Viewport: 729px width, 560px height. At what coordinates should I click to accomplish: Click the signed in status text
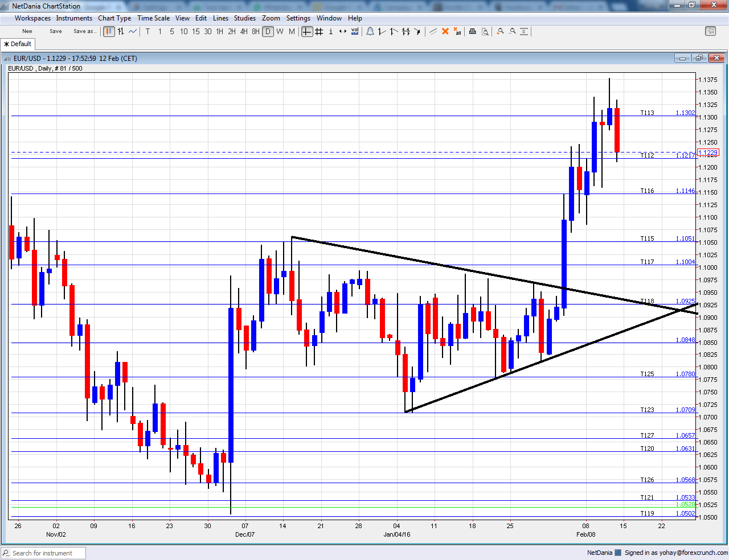coord(676,553)
